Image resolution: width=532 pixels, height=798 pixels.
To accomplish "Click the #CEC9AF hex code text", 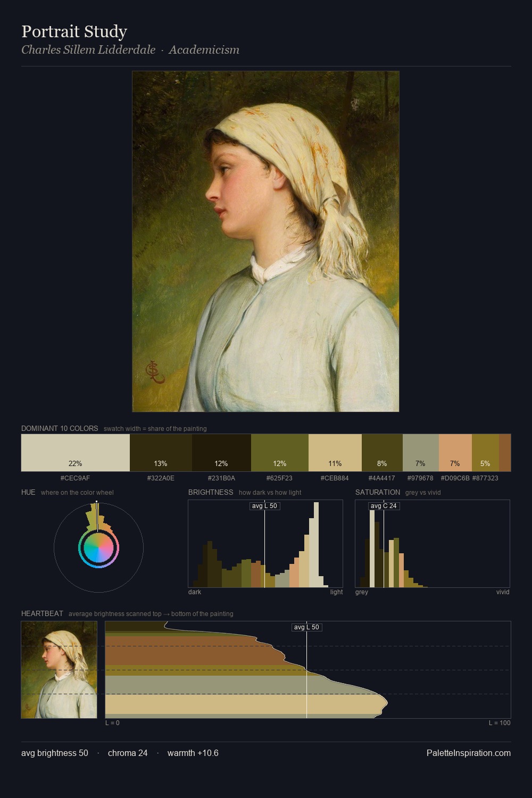I will click(x=76, y=478).
